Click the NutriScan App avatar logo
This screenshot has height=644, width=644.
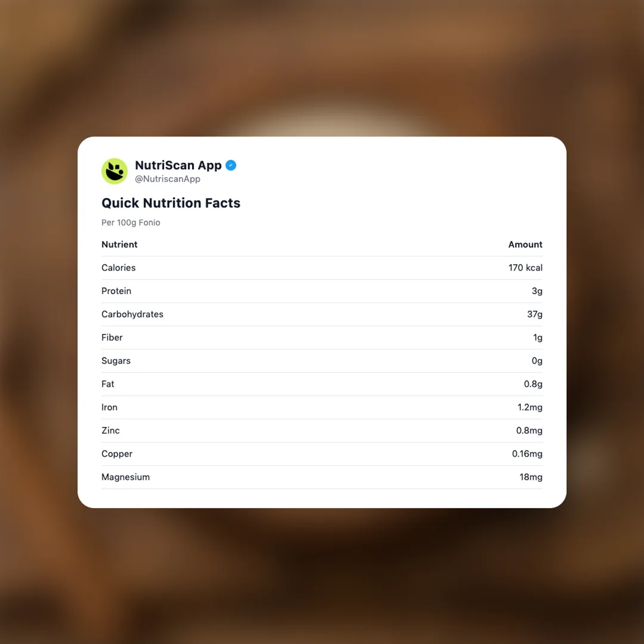click(x=114, y=171)
